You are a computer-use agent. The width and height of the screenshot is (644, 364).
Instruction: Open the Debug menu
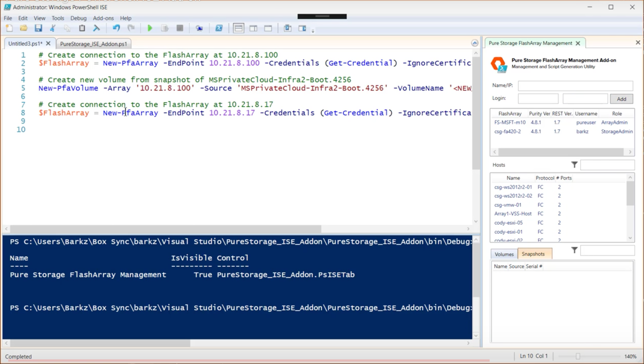(78, 18)
